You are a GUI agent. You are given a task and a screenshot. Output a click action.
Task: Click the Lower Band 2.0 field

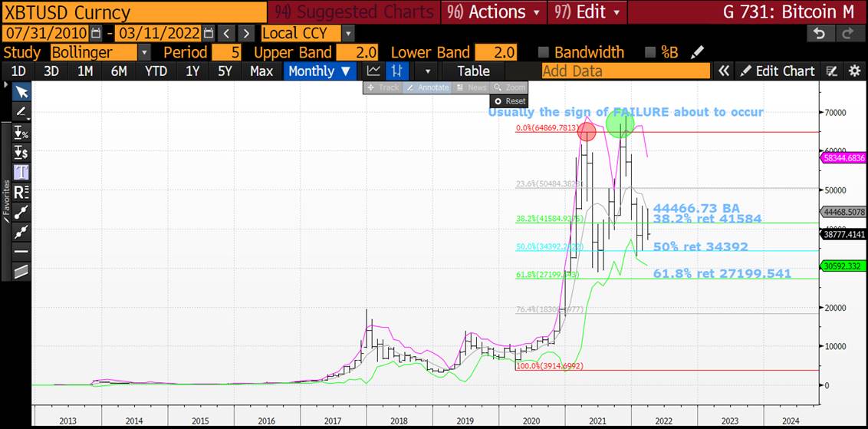(495, 53)
